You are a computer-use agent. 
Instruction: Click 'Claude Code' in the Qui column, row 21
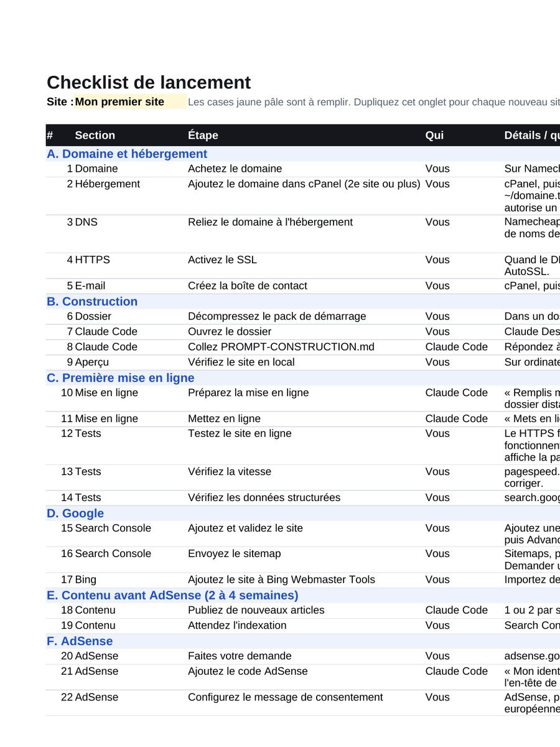457,671
